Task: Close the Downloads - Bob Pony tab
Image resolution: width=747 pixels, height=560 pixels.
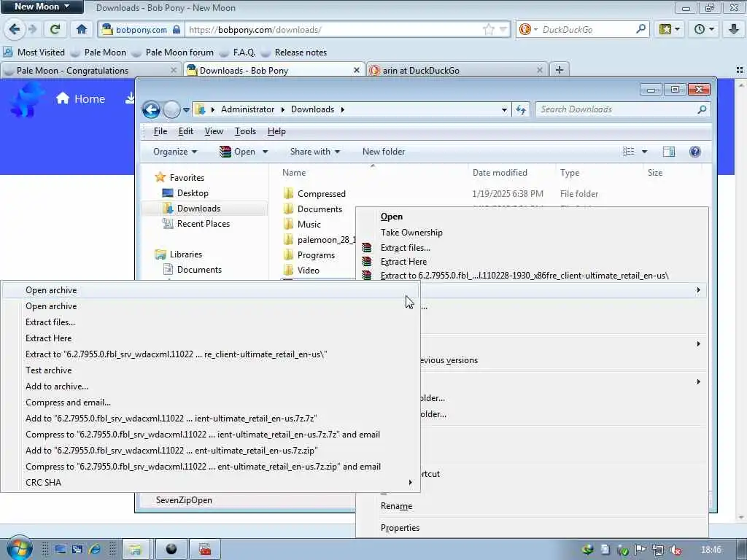Action: (356, 70)
